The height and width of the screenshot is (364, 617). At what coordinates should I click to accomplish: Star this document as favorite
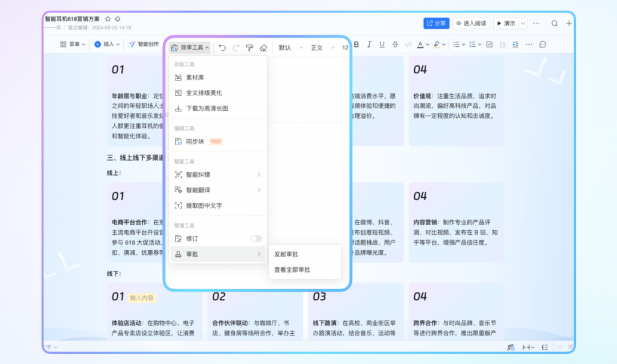click(108, 19)
